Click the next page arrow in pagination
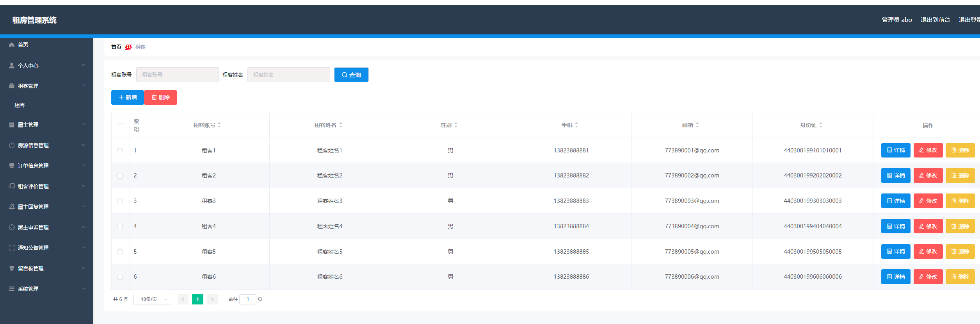Screen dimensions: 980x324 212,299
